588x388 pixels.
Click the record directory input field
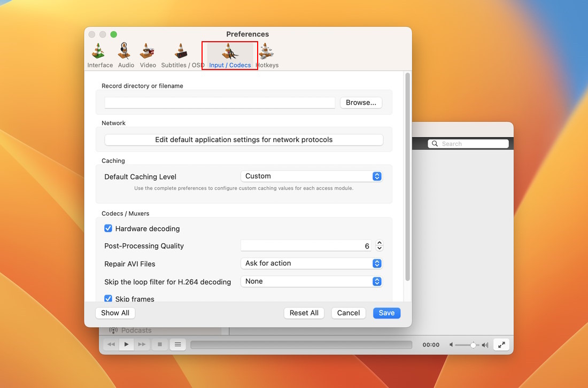[x=219, y=102]
